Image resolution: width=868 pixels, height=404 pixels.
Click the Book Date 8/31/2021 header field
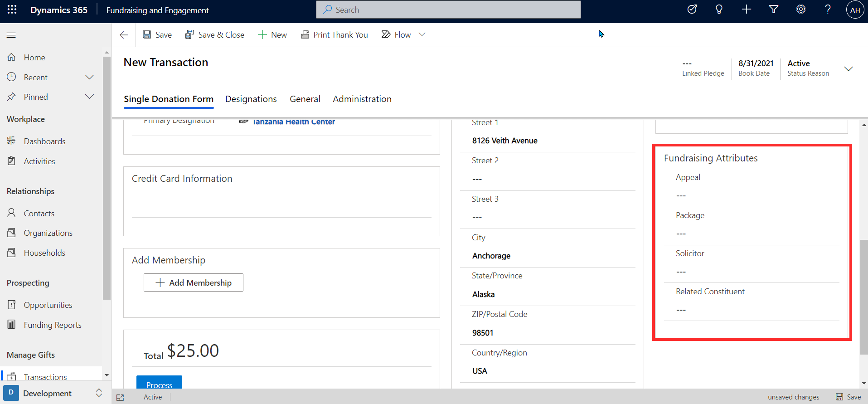(x=756, y=68)
